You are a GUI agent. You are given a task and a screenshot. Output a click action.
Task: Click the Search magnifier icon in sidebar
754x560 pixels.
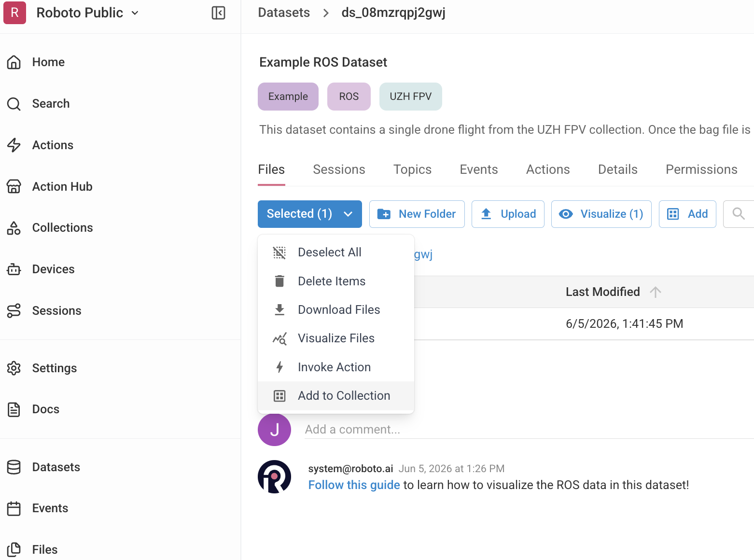14,104
